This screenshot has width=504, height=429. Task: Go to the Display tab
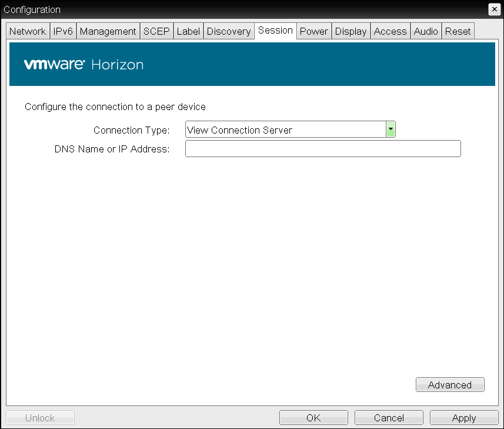351,31
